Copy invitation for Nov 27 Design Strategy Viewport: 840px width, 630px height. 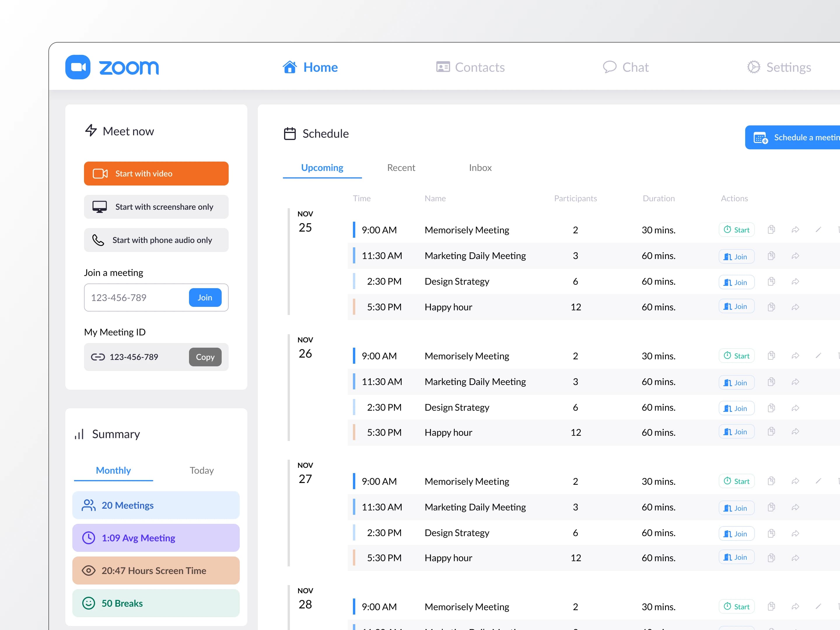(771, 533)
